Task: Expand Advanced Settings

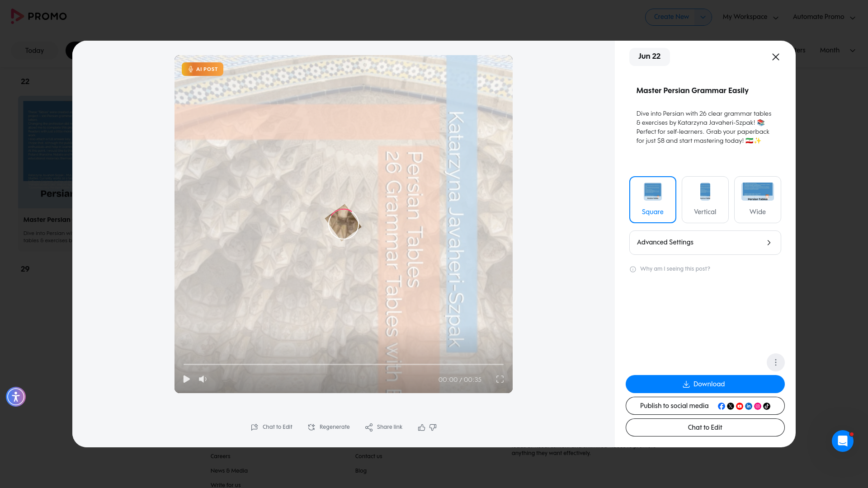Action: coord(705,243)
